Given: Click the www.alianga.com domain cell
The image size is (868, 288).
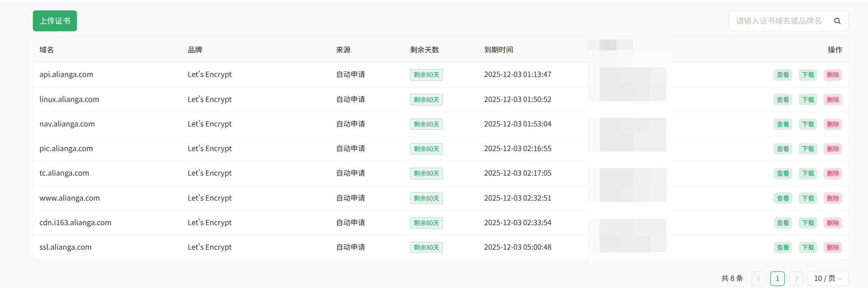Looking at the screenshot, I should [69, 198].
